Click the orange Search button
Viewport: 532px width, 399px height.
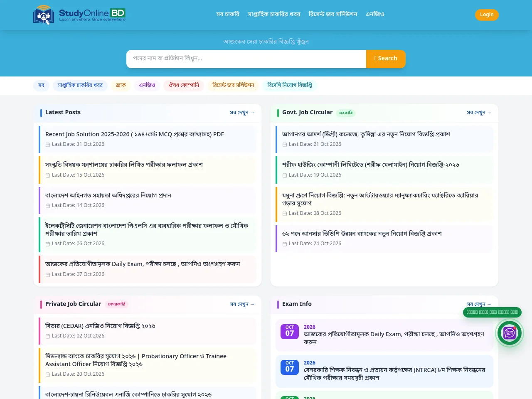point(386,59)
